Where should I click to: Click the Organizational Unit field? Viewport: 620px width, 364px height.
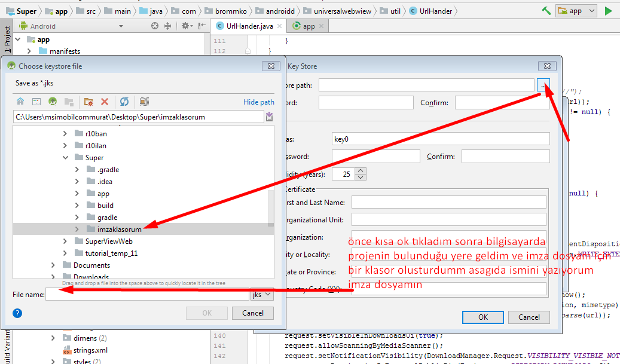(x=449, y=219)
